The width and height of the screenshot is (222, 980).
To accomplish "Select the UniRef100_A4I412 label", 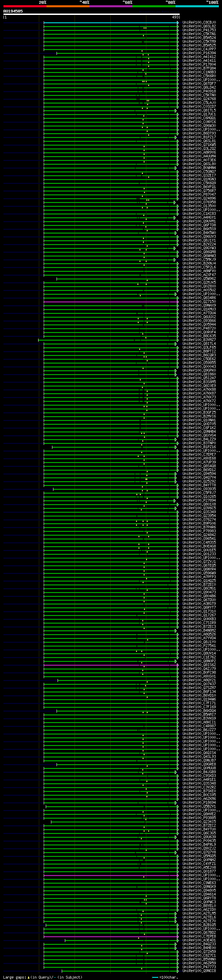I will (x=199, y=57).
